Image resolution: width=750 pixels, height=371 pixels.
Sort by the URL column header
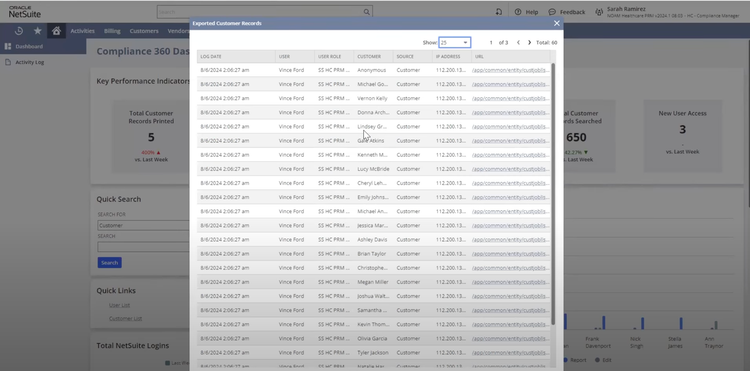point(479,56)
